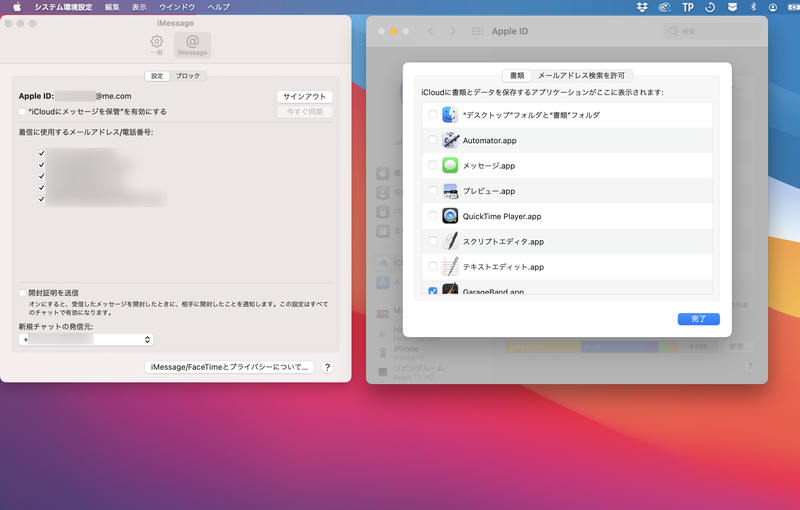Check the プレビュー.app checkbox
Viewport: 800px width, 510px height.
433,190
